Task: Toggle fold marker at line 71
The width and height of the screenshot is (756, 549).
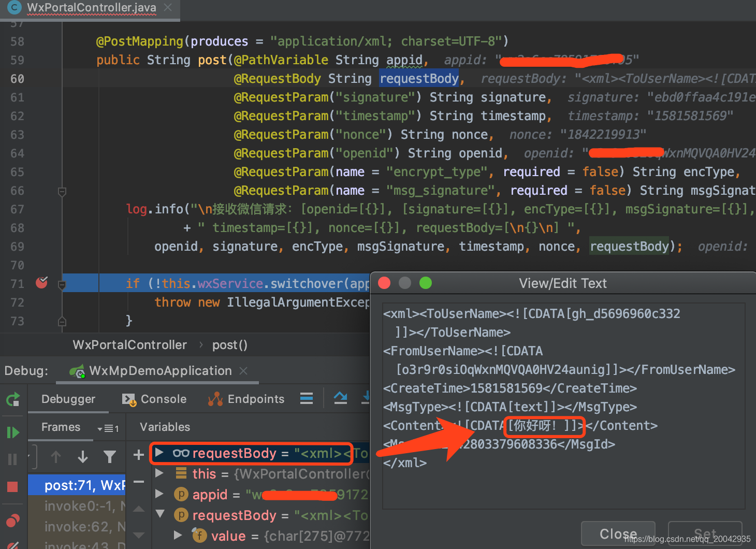Action: (x=62, y=284)
